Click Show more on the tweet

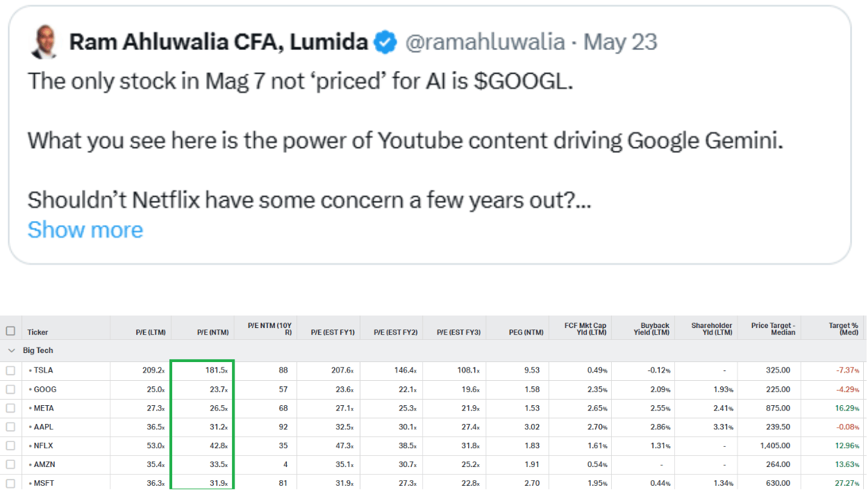coord(85,229)
